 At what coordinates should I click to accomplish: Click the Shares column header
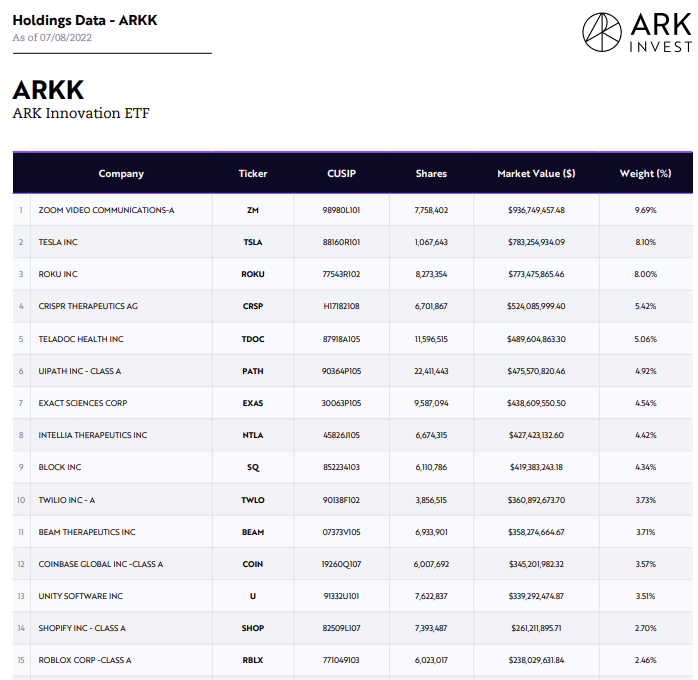coord(431,174)
